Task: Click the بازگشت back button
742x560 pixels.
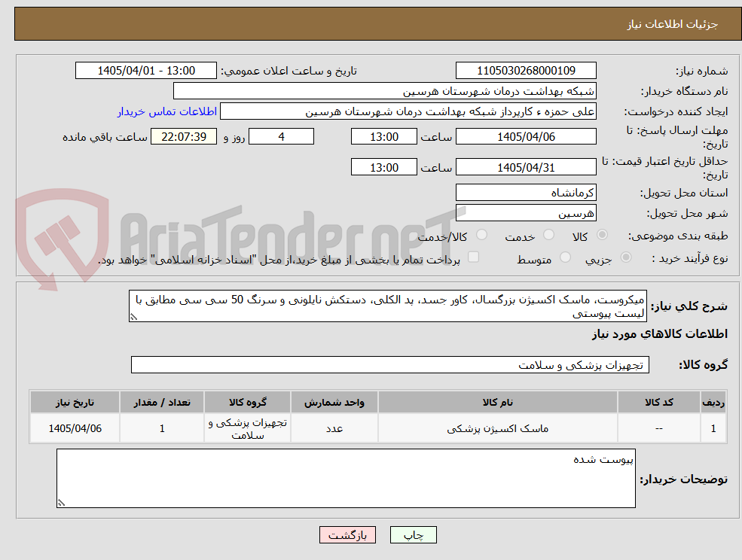Action: coord(347,535)
